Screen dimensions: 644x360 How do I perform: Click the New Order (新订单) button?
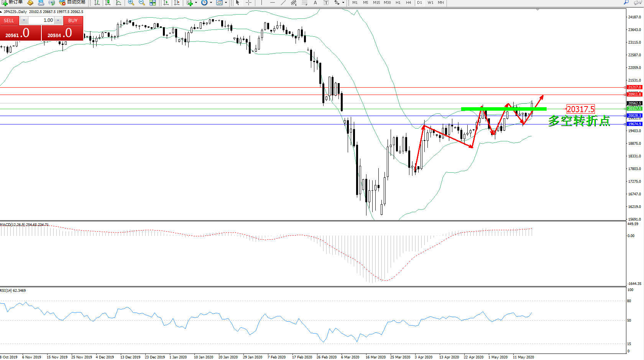click(x=12, y=2)
